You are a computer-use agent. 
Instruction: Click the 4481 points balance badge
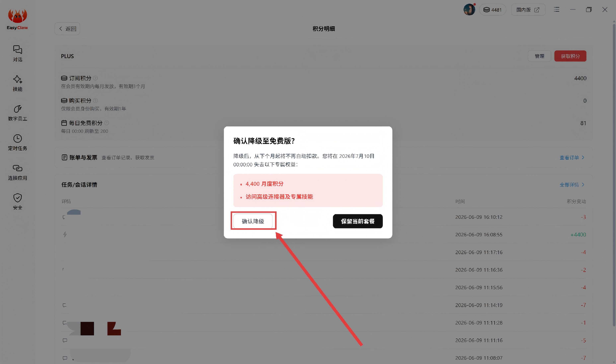click(x=492, y=10)
